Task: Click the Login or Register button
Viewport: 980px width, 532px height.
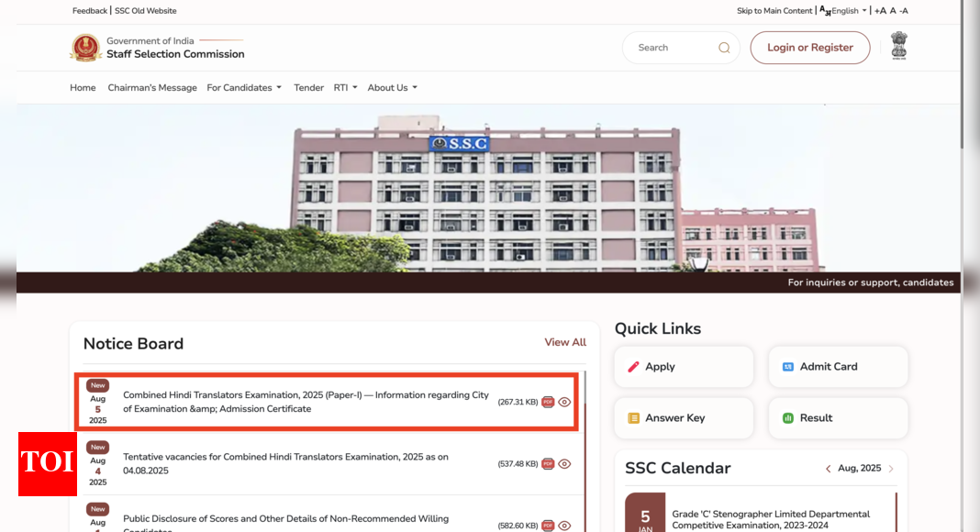Action: tap(810, 48)
